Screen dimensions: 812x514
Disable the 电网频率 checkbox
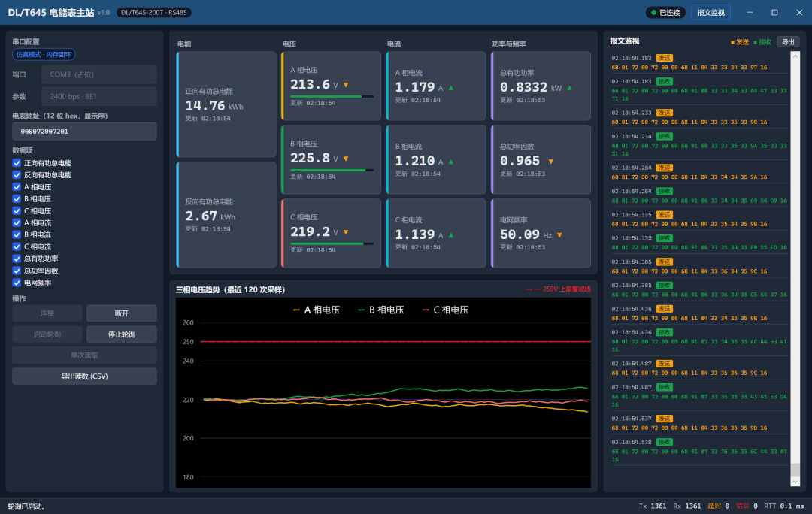(17, 283)
